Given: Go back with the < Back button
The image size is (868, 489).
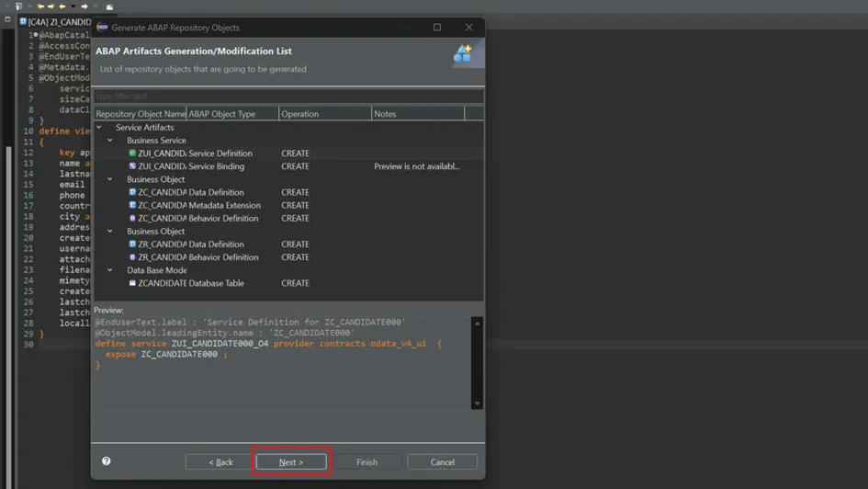Looking at the screenshot, I should [x=220, y=462].
